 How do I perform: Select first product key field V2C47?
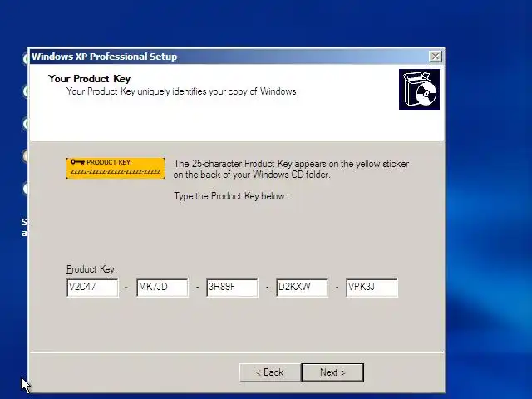pyautogui.click(x=92, y=288)
